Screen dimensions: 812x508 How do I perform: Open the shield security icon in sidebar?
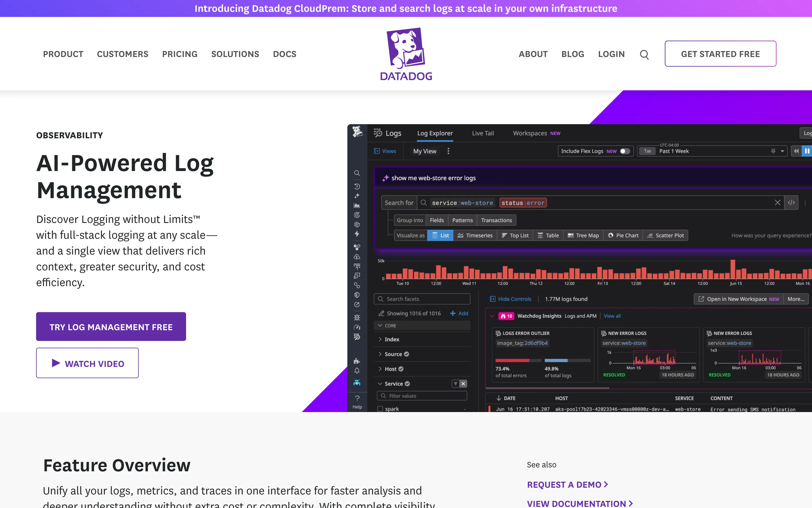click(x=357, y=295)
